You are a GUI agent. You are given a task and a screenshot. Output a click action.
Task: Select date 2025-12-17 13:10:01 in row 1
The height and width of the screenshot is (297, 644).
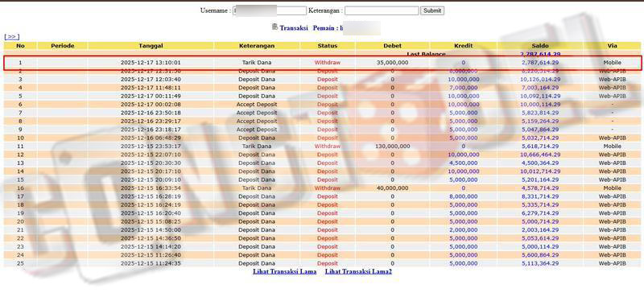pos(151,63)
